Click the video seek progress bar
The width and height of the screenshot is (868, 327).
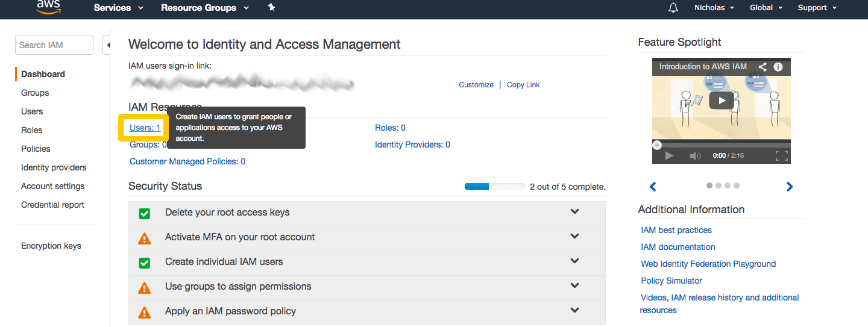point(722,145)
